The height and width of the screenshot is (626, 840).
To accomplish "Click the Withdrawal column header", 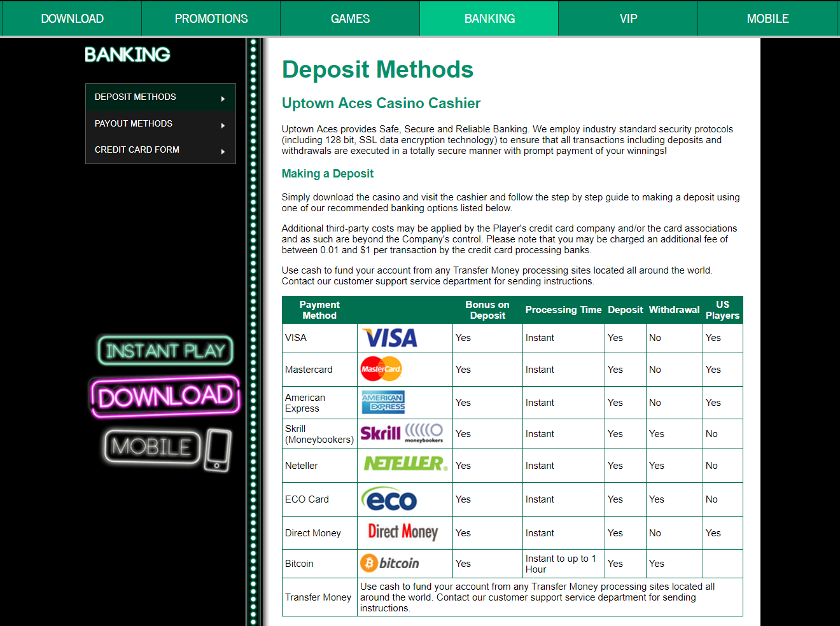I will coord(674,310).
